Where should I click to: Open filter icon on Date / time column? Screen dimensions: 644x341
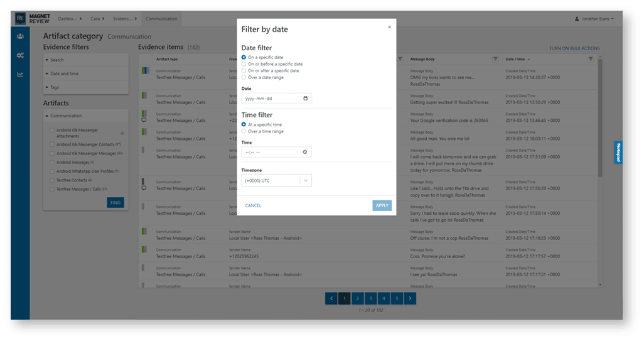[591, 59]
